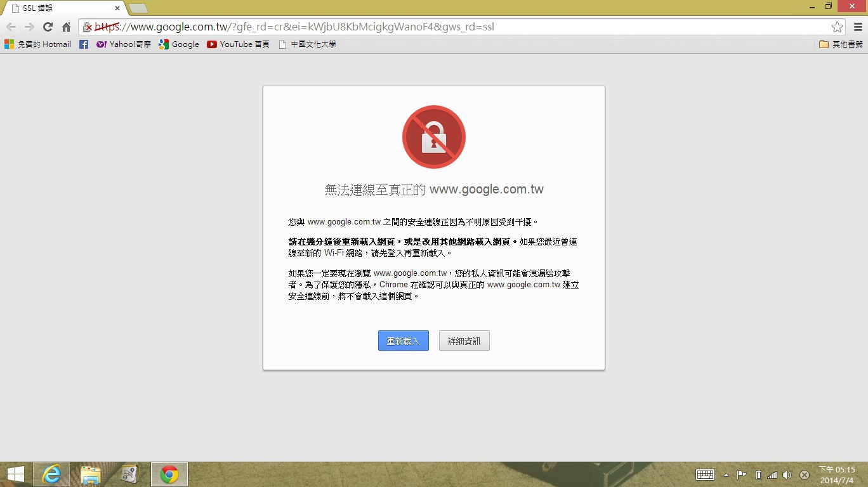Open the network signal tray icon
Screen dimensions: 868x487
[x=772, y=475]
